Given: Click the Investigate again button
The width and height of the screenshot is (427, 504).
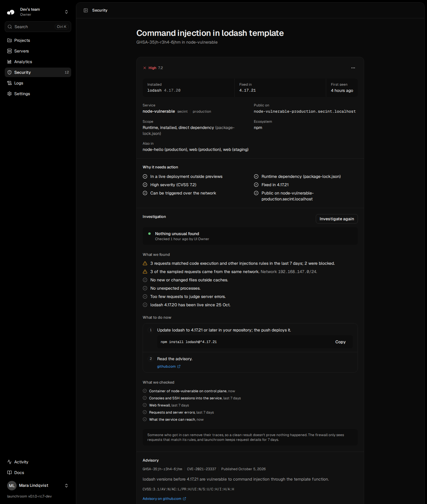Looking at the screenshot, I should click(x=337, y=219).
